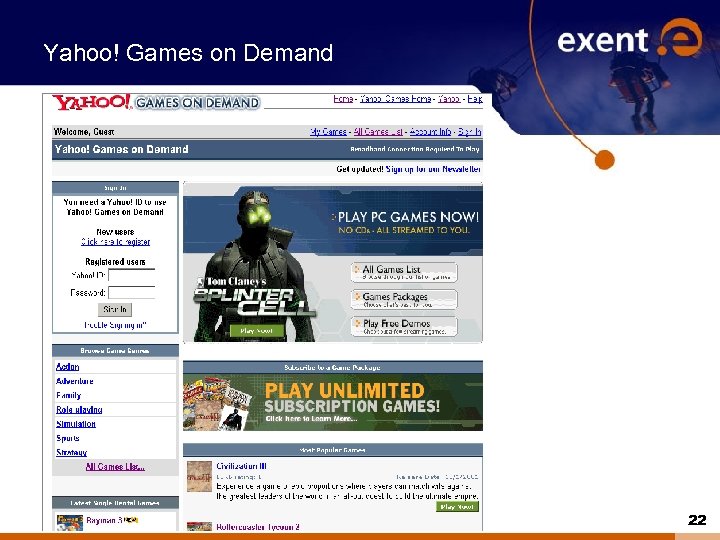The width and height of the screenshot is (720, 540).
Task: Open All Games List in the account menu
Action: (x=378, y=132)
